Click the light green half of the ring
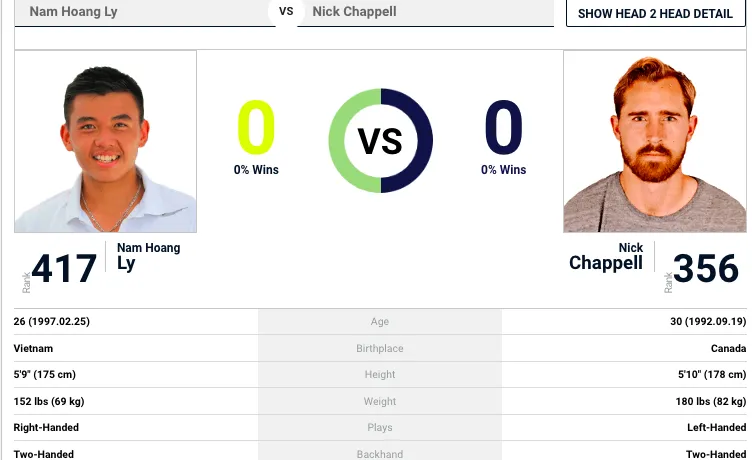Screen dimensions: 752x460 (x=338, y=141)
